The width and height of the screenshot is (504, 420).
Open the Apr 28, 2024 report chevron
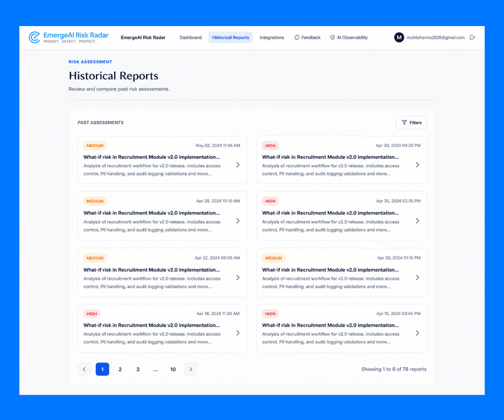(x=238, y=220)
